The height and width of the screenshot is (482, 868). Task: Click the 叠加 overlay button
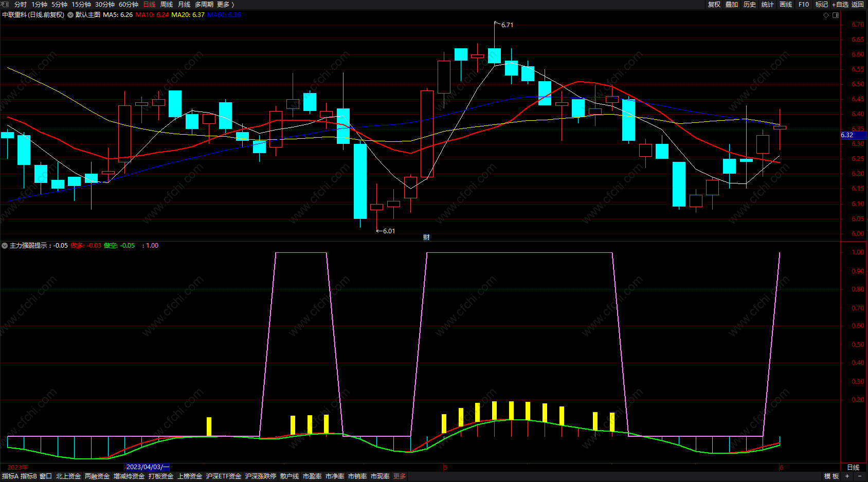click(x=732, y=4)
